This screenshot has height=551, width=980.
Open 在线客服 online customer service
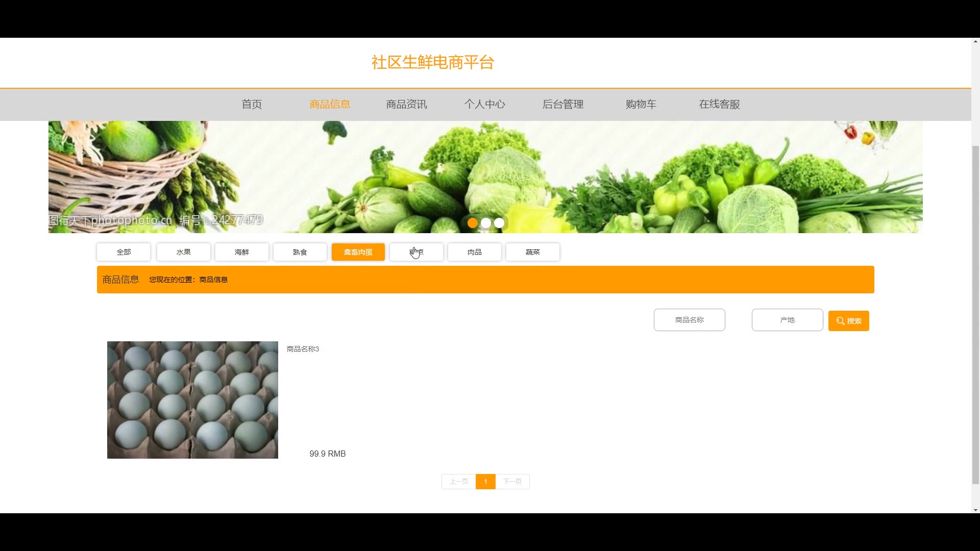(x=719, y=105)
